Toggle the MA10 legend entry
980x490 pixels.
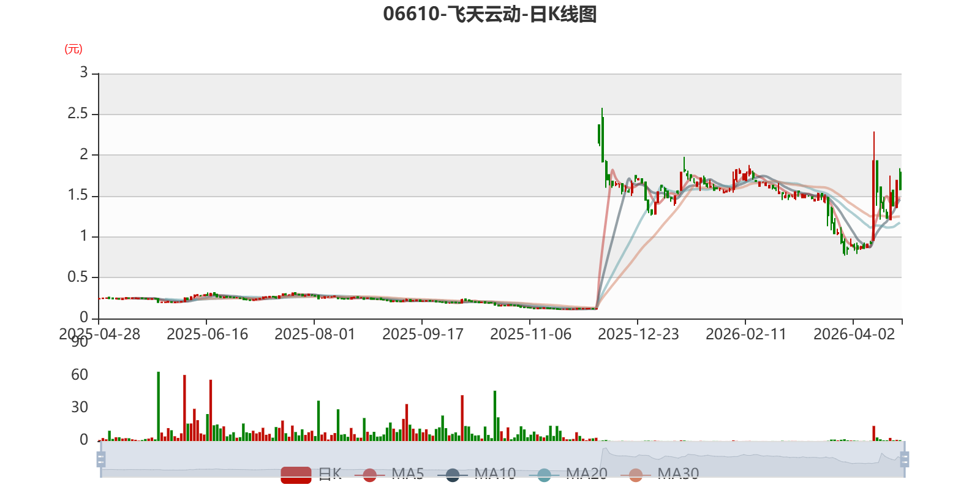(x=477, y=474)
